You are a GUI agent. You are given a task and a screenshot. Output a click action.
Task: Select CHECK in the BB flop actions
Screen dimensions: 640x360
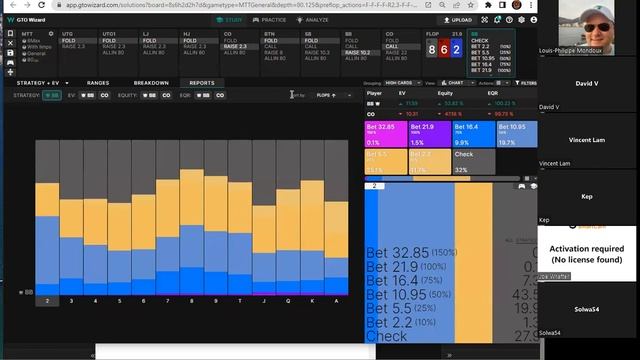tap(480, 41)
